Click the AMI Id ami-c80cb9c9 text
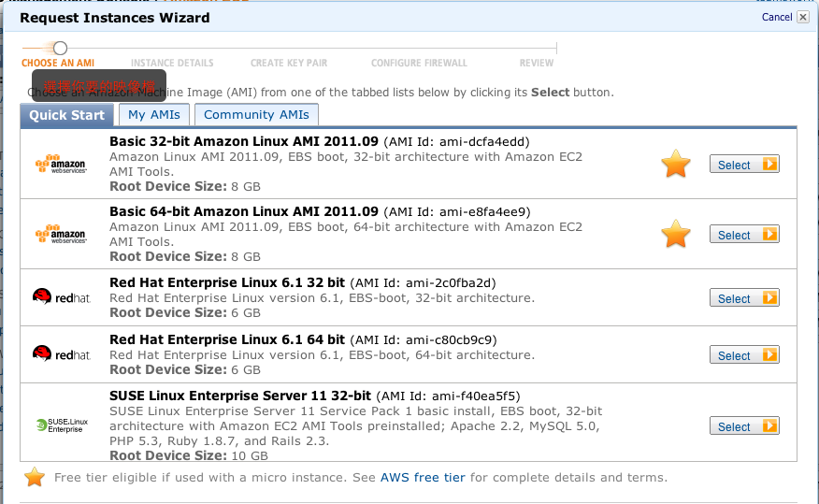Viewport: 819px width, 504px height. click(424, 340)
